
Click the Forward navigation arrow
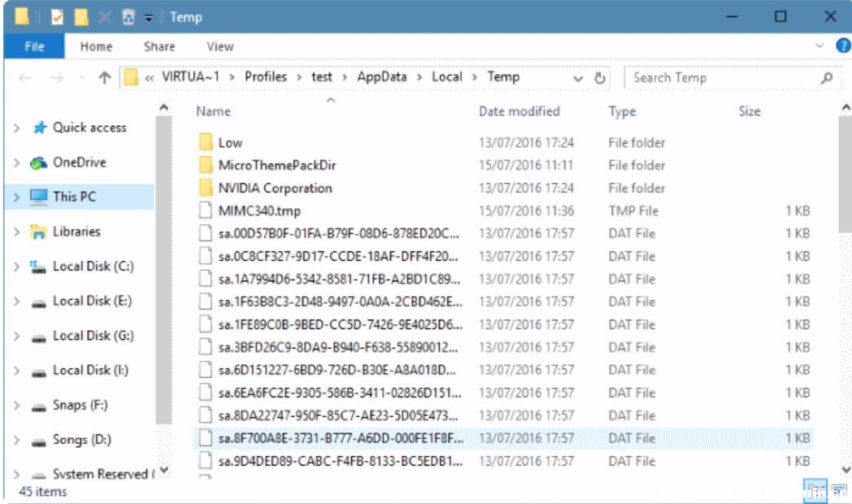pos(57,78)
